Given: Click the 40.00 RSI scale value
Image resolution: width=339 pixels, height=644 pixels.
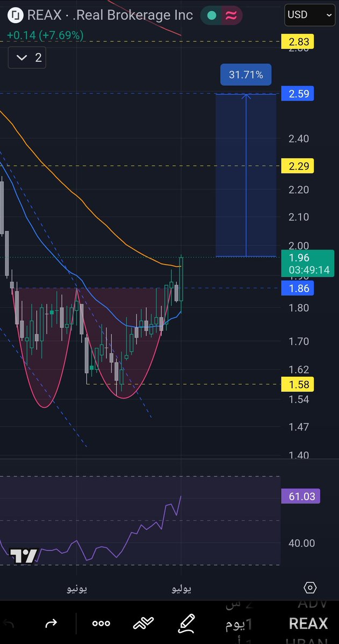Looking at the screenshot, I should point(301,543).
